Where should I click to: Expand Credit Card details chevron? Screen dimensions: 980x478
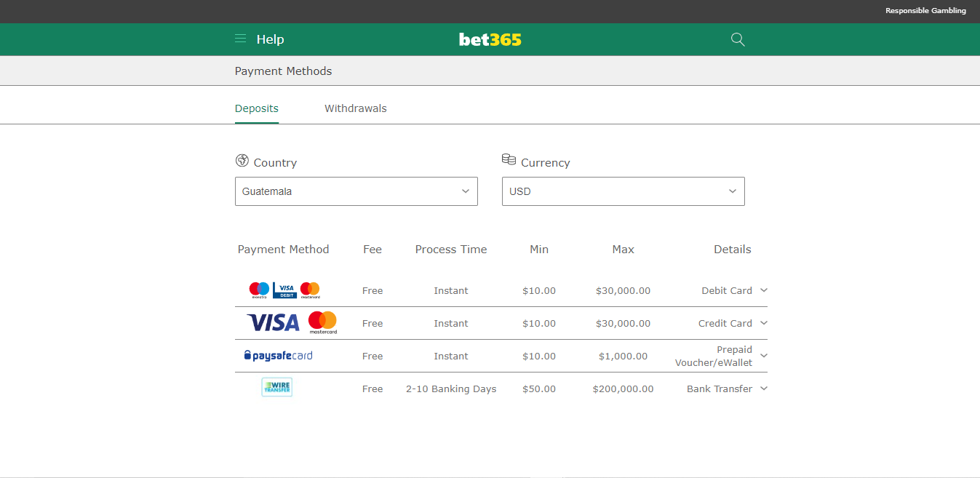pyautogui.click(x=764, y=322)
